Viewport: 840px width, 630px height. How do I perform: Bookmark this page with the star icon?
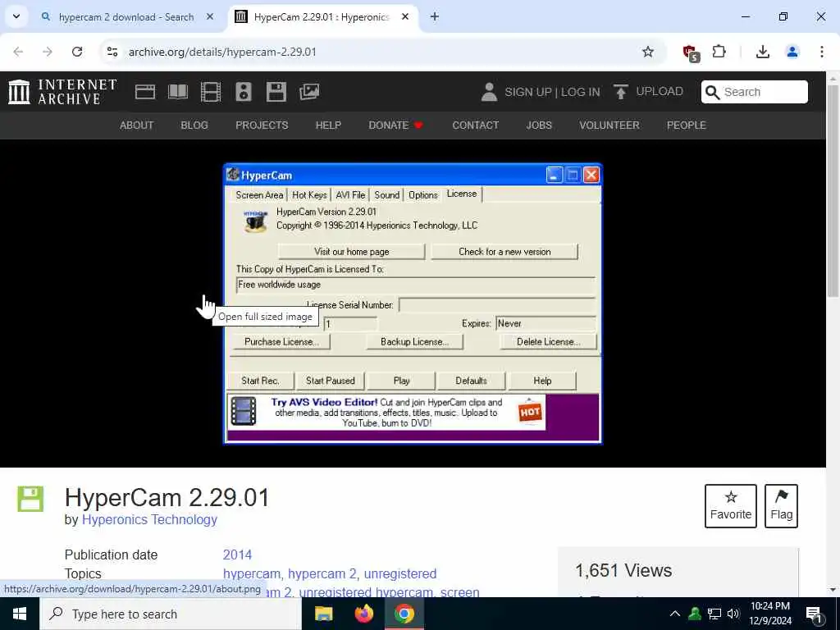tap(648, 52)
